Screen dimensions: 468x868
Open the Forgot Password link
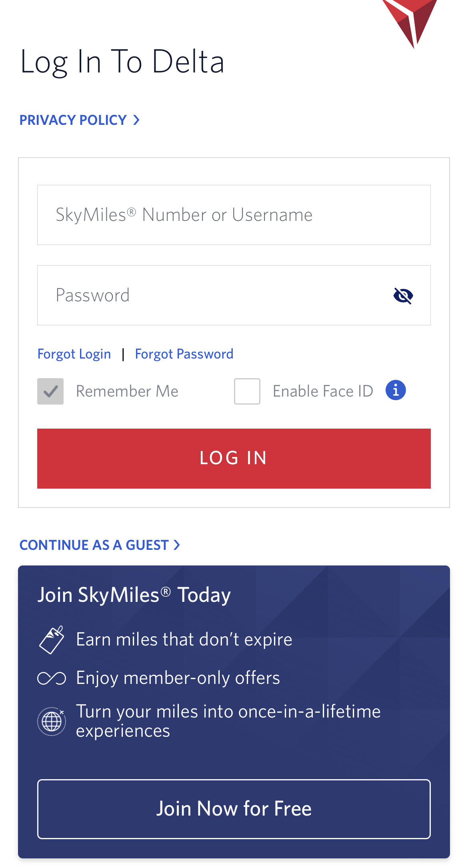click(184, 354)
